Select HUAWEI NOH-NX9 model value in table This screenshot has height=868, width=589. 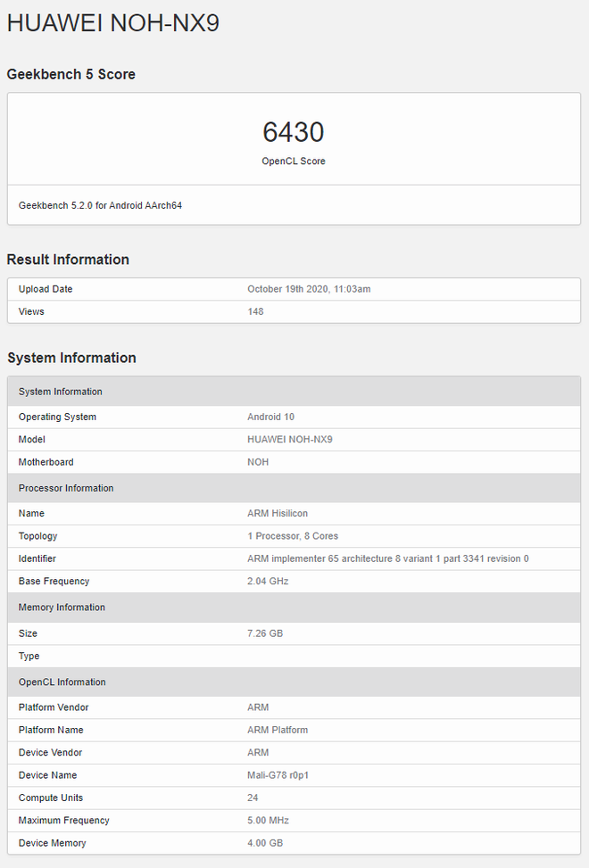click(x=290, y=440)
